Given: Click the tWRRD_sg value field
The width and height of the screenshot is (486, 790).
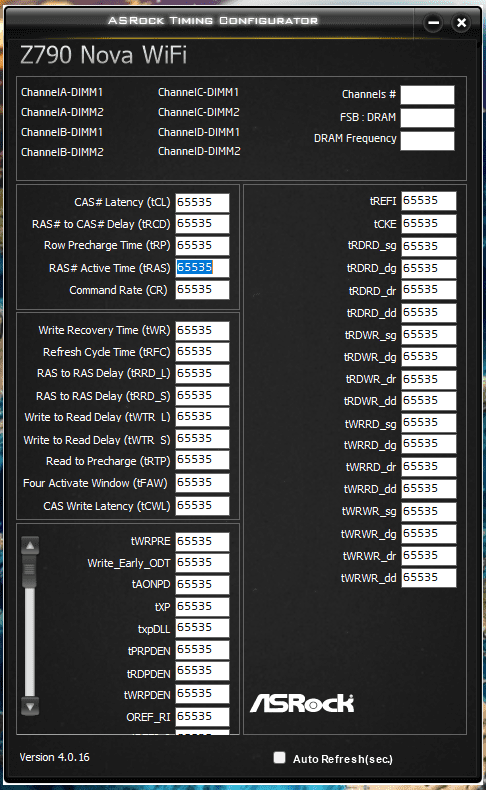Looking at the screenshot, I should [x=429, y=423].
